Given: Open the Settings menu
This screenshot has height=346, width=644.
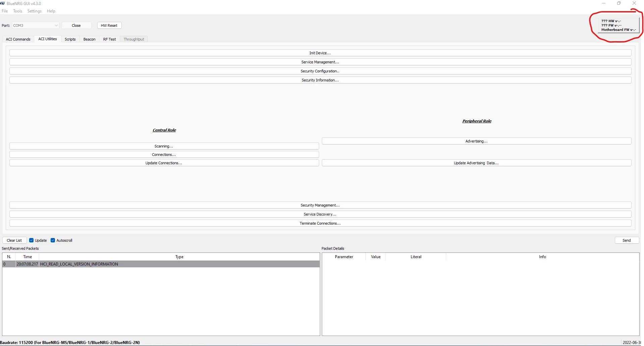Looking at the screenshot, I should point(35,11).
